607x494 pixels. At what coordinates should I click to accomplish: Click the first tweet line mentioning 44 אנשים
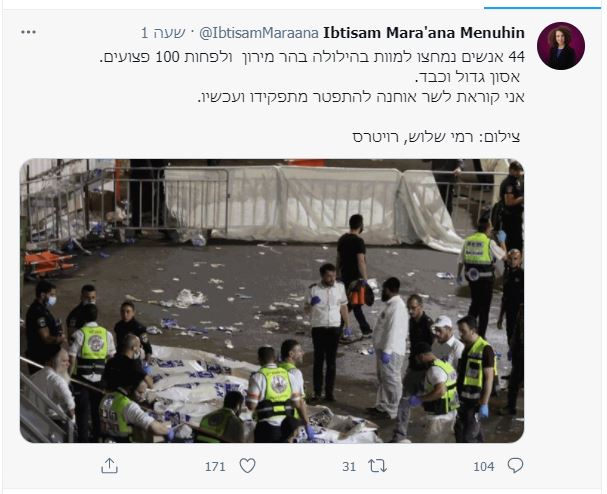pos(312,57)
